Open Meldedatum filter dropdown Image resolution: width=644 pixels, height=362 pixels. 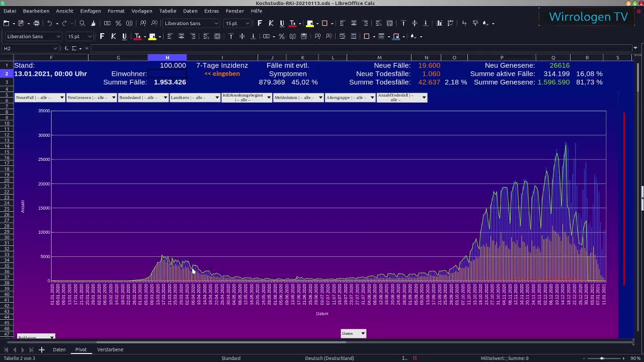(320, 98)
